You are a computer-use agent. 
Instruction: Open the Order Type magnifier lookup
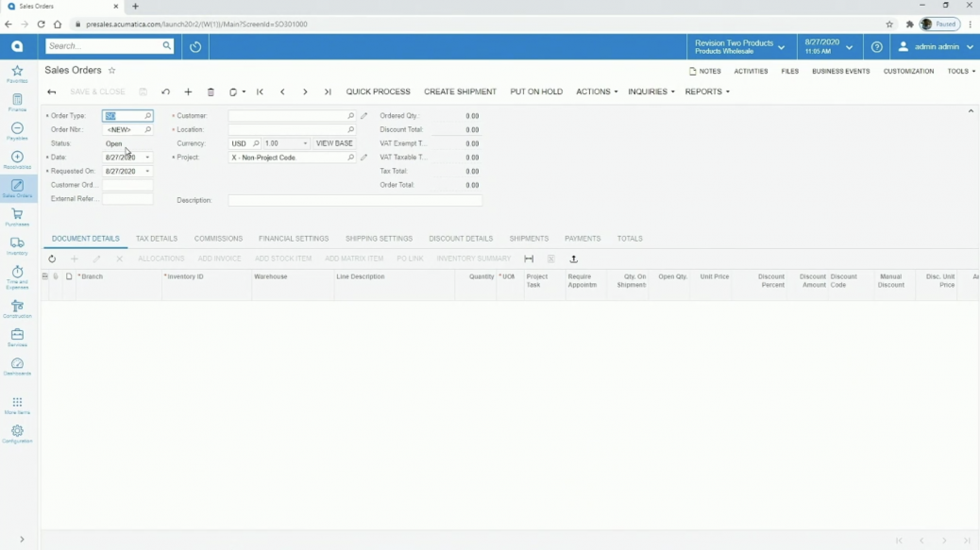pyautogui.click(x=147, y=115)
